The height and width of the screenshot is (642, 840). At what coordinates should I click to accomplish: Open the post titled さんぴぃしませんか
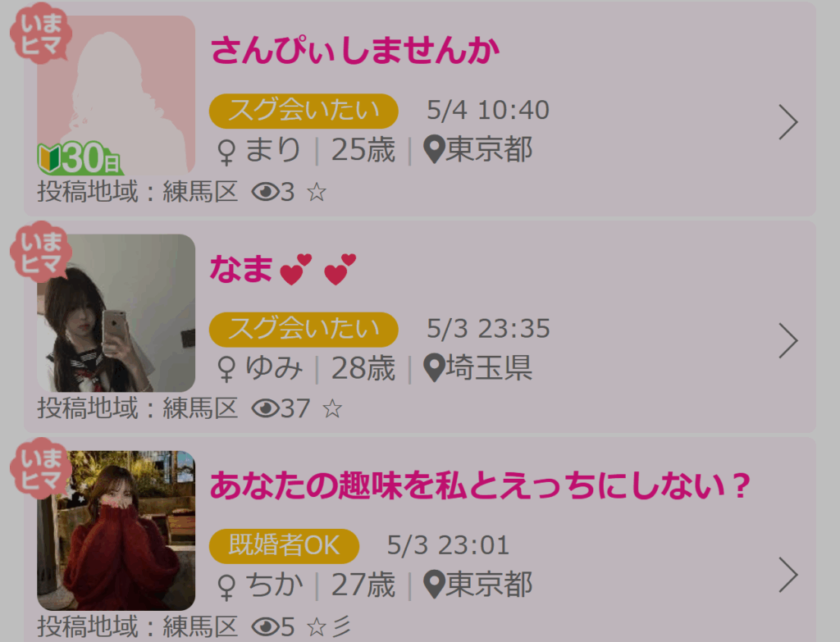pos(354,50)
